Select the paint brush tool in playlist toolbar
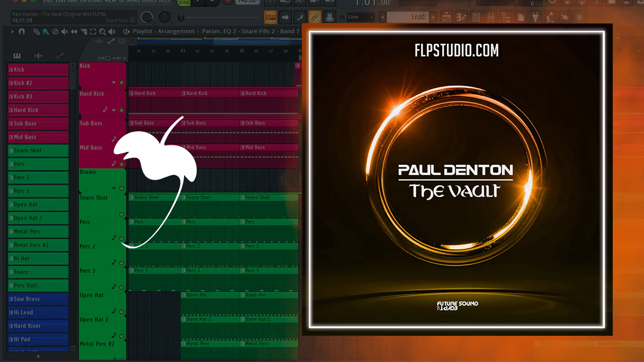The image size is (644, 362). pyautogui.click(x=46, y=31)
